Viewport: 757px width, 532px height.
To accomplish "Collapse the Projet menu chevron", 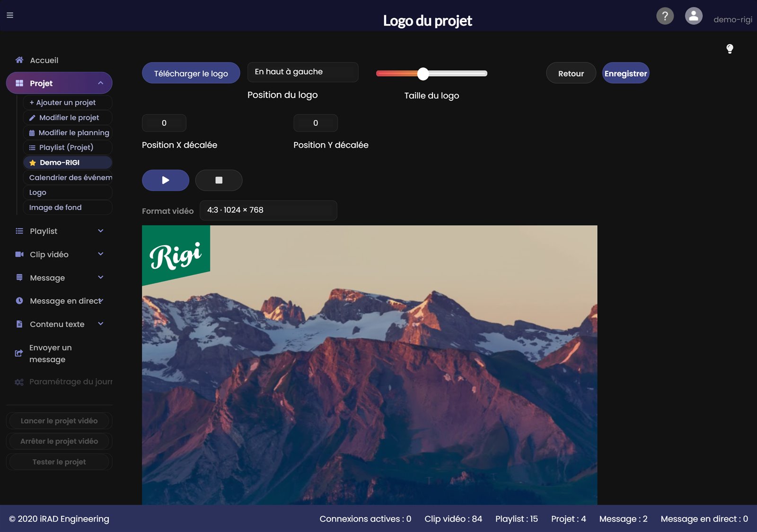I will click(x=101, y=83).
